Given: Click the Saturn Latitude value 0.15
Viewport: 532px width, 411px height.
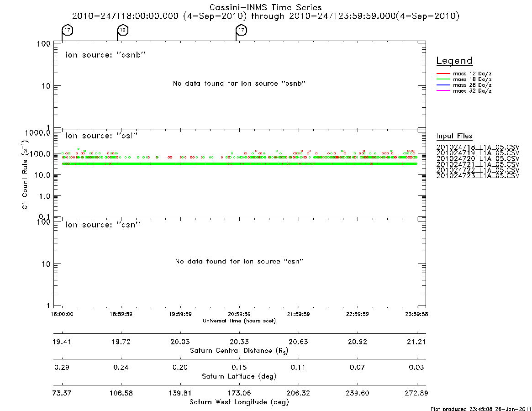Looking at the screenshot, I should [x=239, y=368].
